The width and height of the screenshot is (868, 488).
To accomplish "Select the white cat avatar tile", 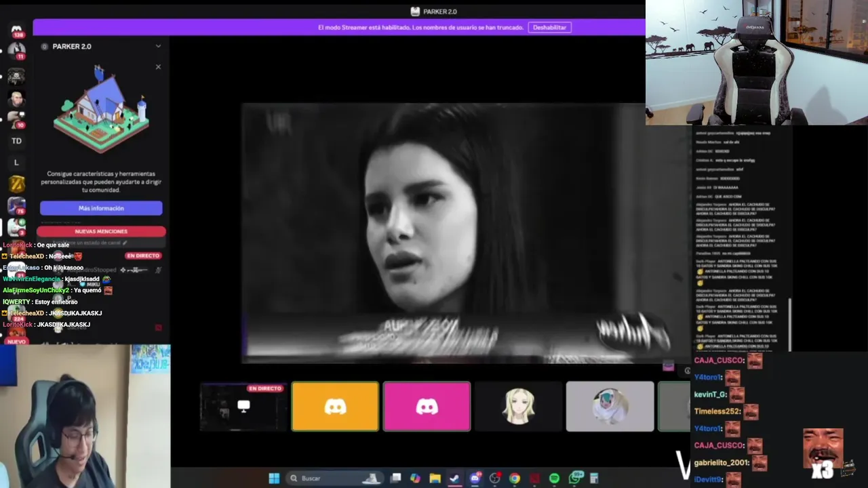I will pos(610,407).
